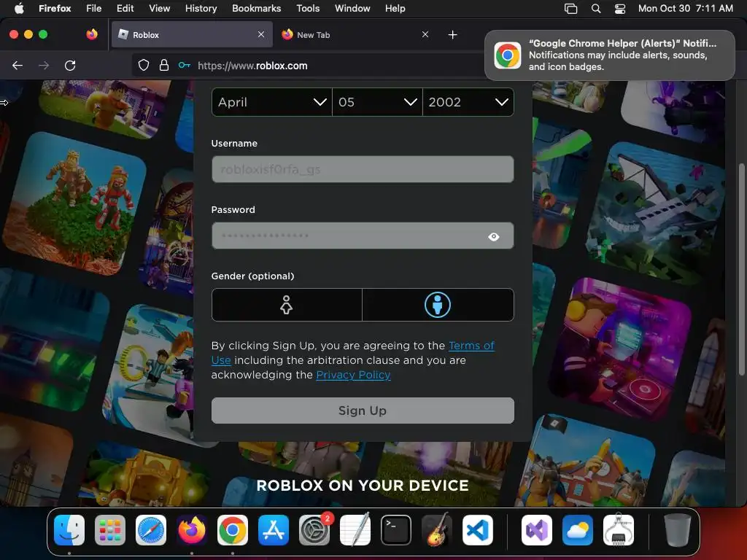Click the date and time in menu bar
This screenshot has width=747, height=560.
[x=686, y=8]
